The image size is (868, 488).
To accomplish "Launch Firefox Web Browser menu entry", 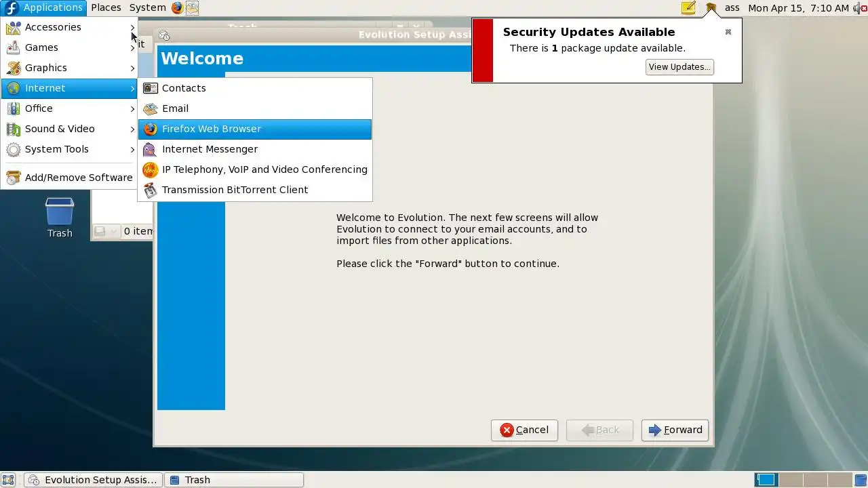I will tap(255, 129).
